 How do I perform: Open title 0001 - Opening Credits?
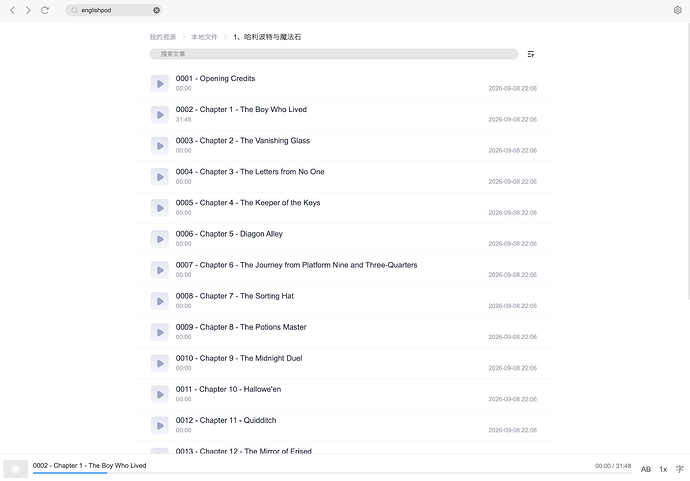215,78
